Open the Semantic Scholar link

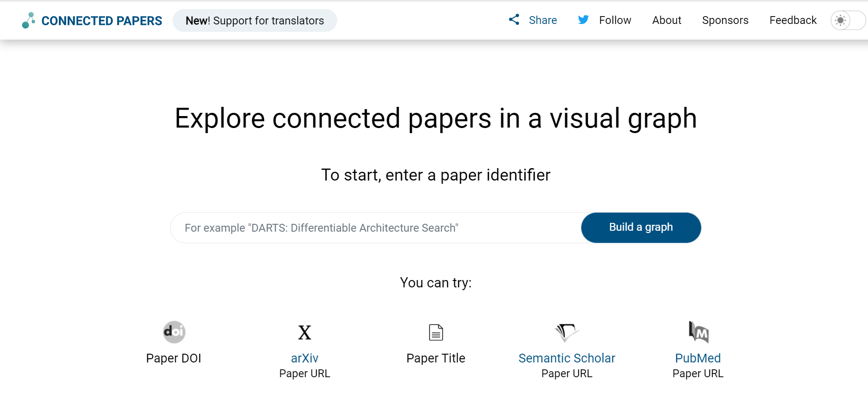[567, 358]
